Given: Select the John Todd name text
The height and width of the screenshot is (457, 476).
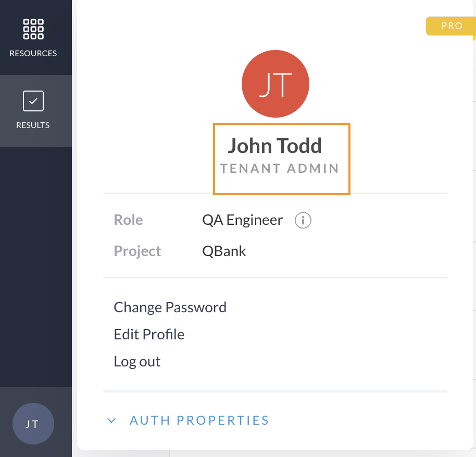Looking at the screenshot, I should pyautogui.click(x=275, y=146).
